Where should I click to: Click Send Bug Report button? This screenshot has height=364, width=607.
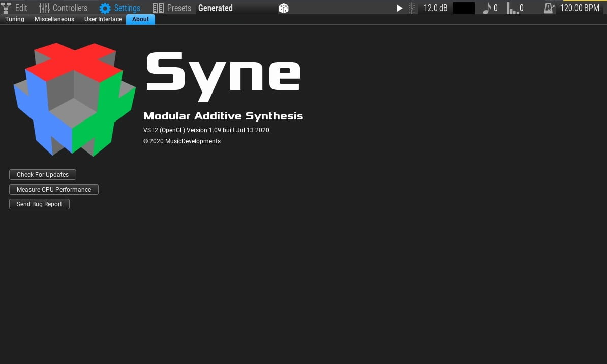point(39,204)
